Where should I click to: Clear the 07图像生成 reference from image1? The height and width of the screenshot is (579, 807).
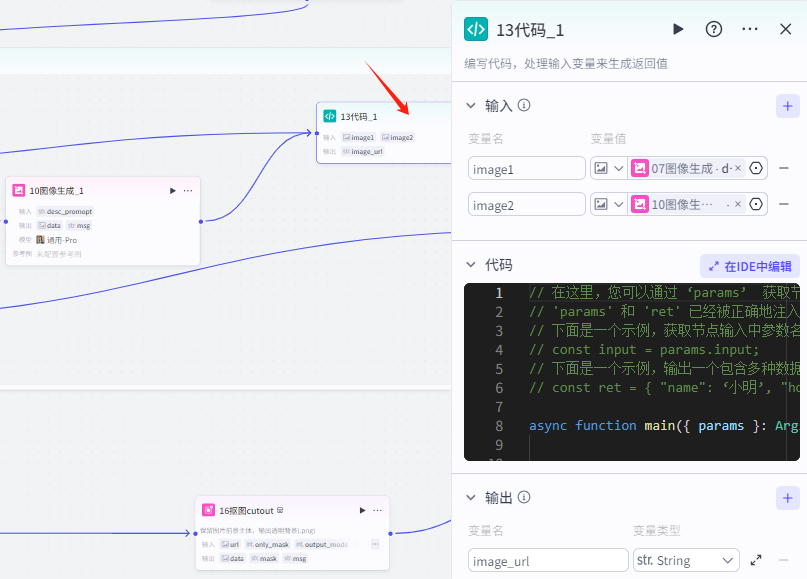click(738, 169)
